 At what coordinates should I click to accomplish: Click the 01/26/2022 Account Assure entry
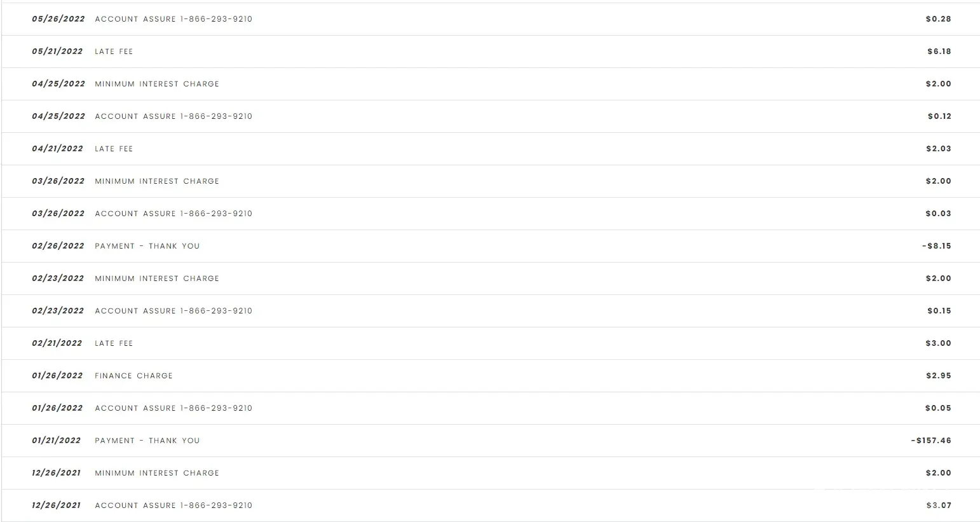(491, 408)
